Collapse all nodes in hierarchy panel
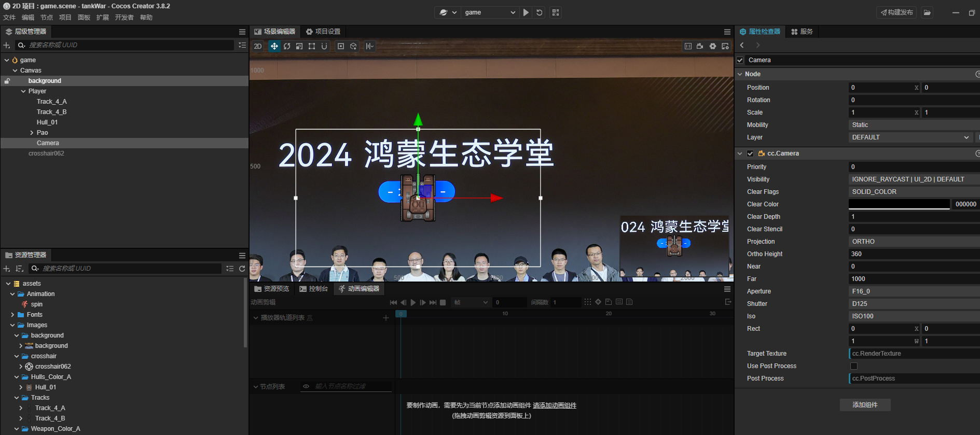The image size is (980, 435). 242,46
